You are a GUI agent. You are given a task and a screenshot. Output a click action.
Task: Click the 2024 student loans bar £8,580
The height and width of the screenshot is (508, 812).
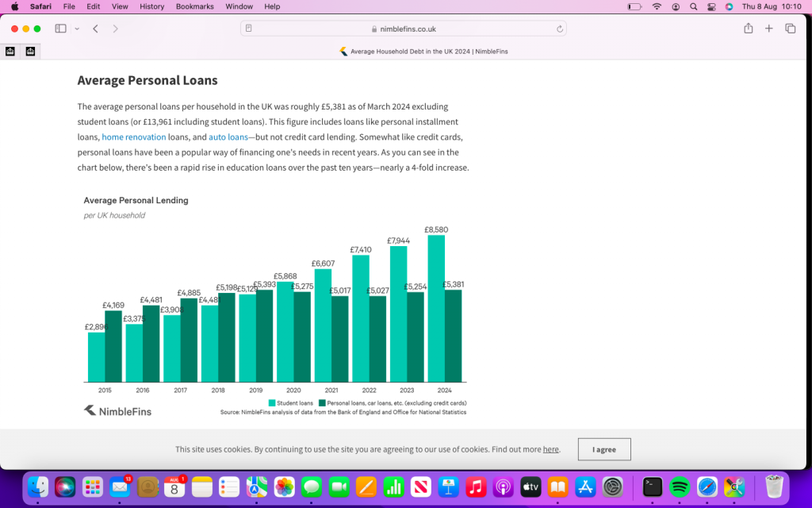[x=435, y=310]
